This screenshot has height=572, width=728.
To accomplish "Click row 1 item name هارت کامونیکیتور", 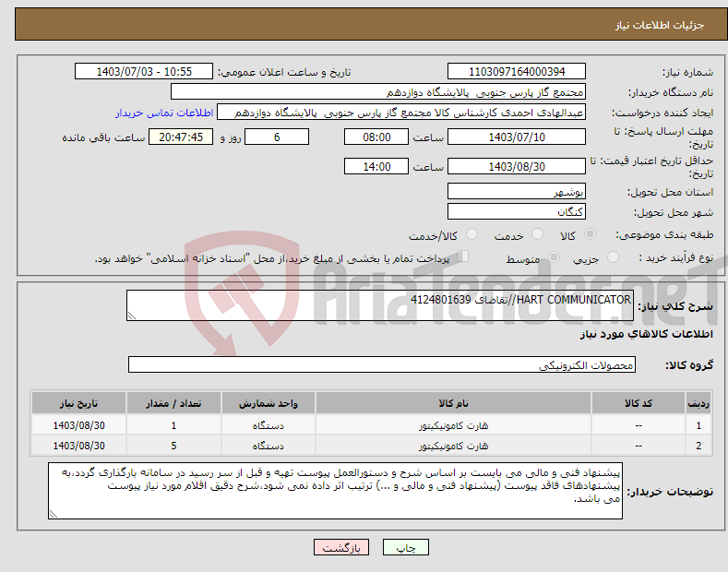I will click(453, 425).
